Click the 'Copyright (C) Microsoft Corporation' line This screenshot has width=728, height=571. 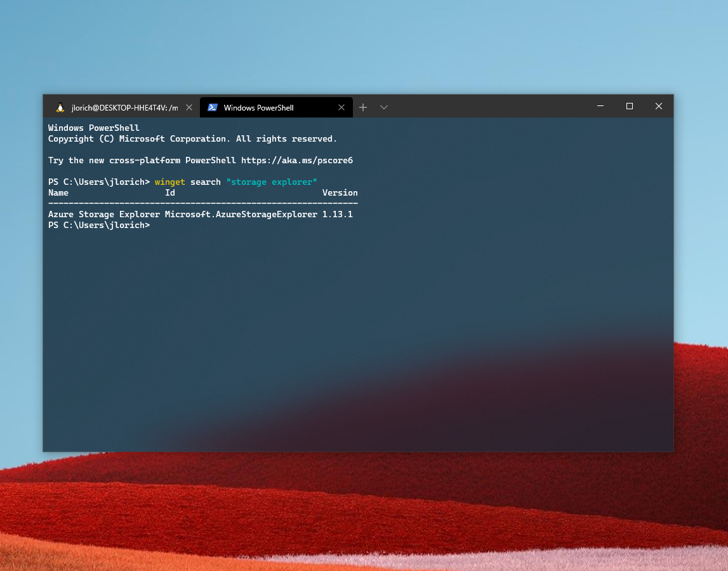(193, 138)
